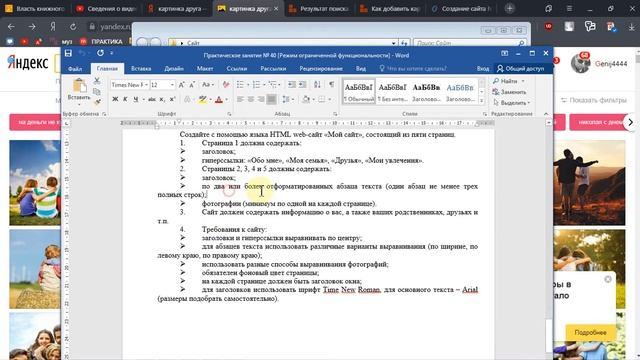
Task: Open the shading fill color bucket
Action: coord(306,99)
